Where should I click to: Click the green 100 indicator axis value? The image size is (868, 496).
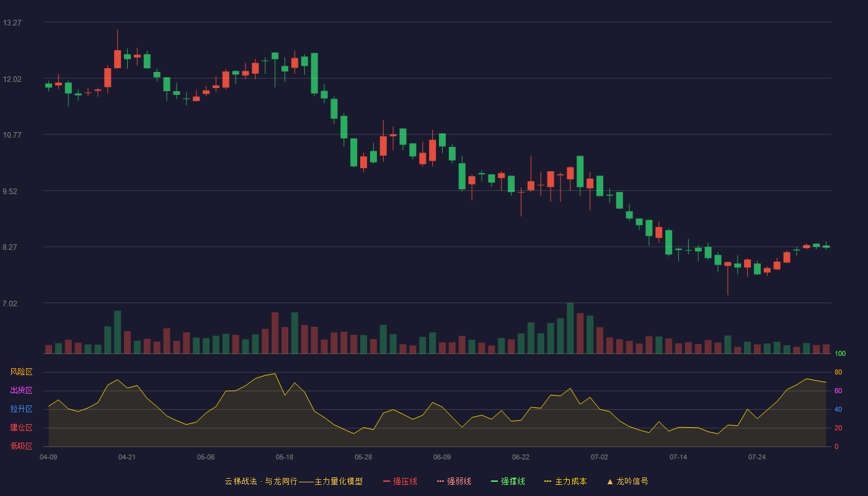pyautogui.click(x=840, y=353)
